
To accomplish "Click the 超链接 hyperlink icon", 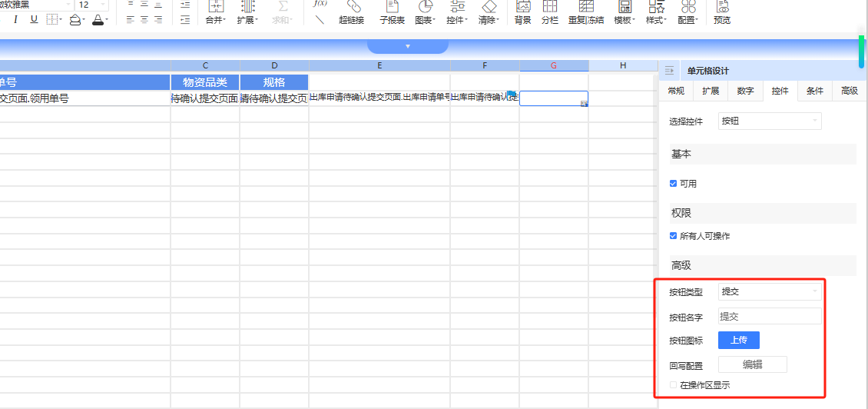I will click(x=351, y=12).
